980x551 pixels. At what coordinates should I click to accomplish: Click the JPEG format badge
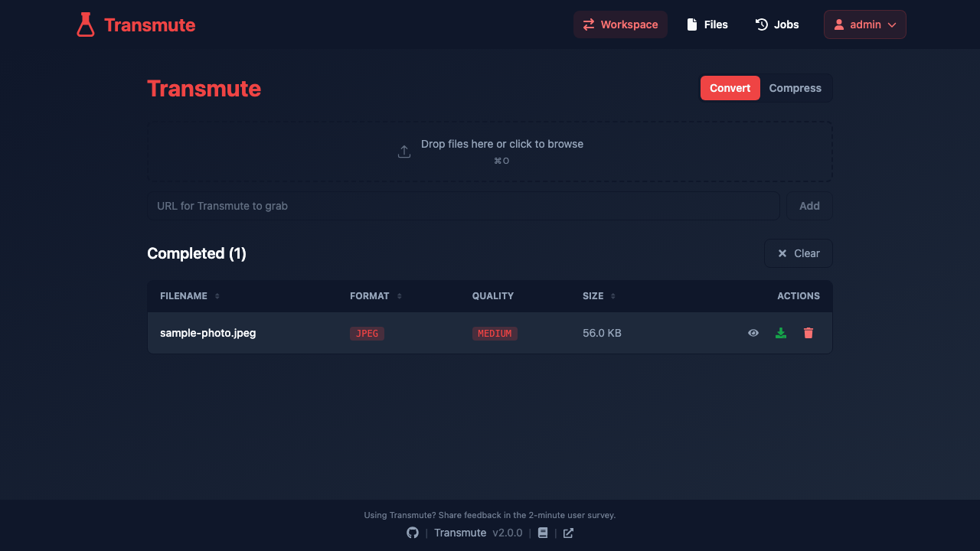pos(367,334)
